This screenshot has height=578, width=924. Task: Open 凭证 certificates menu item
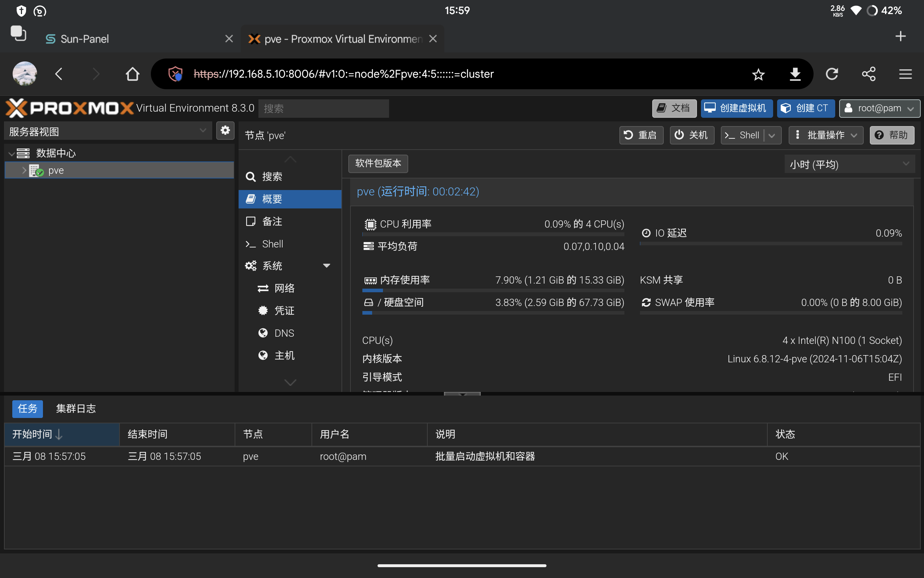[290, 311]
